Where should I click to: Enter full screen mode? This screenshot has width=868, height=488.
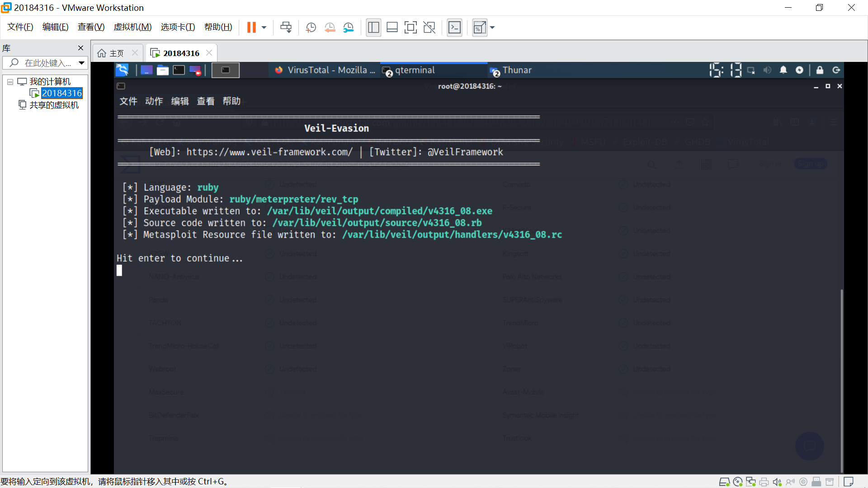pyautogui.click(x=410, y=28)
